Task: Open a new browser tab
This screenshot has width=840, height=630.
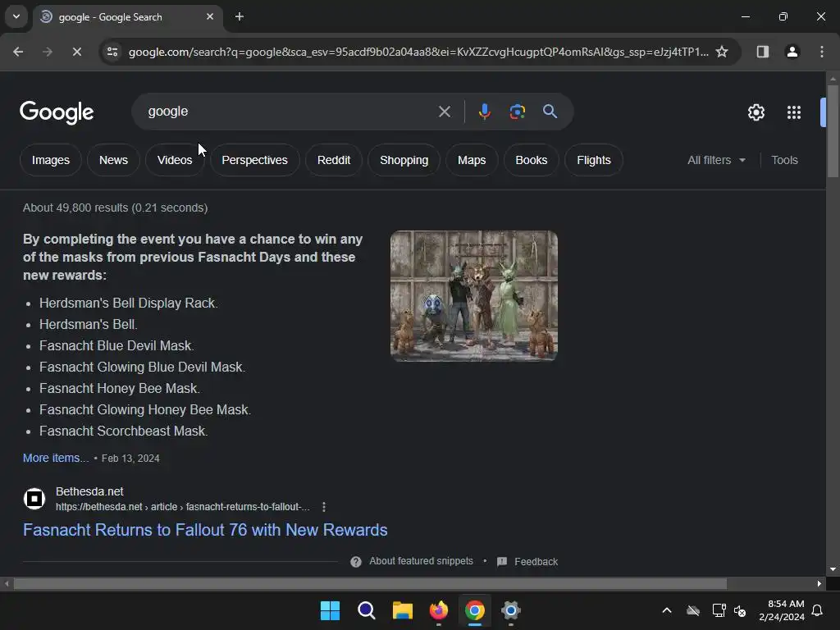Action: pos(240,16)
